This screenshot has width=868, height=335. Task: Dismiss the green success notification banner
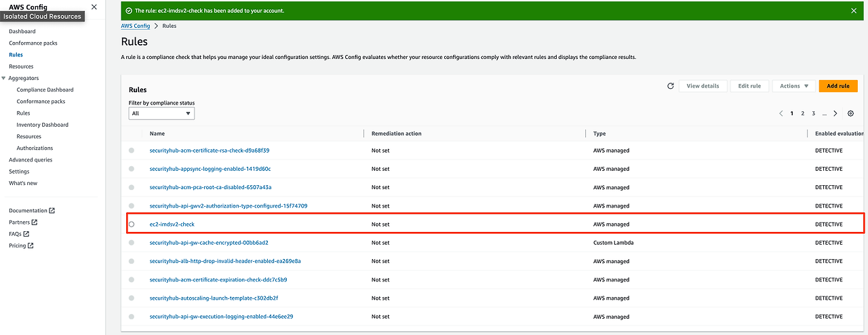coord(854,11)
